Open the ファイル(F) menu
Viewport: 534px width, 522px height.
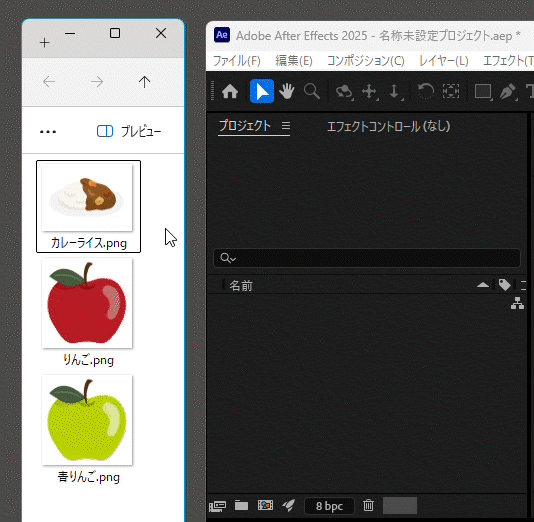[x=237, y=61]
